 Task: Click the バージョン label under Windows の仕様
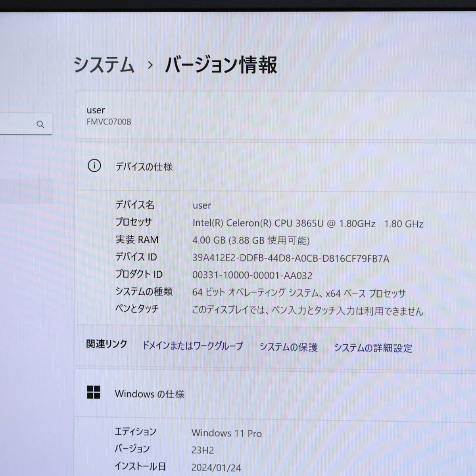pos(132,449)
